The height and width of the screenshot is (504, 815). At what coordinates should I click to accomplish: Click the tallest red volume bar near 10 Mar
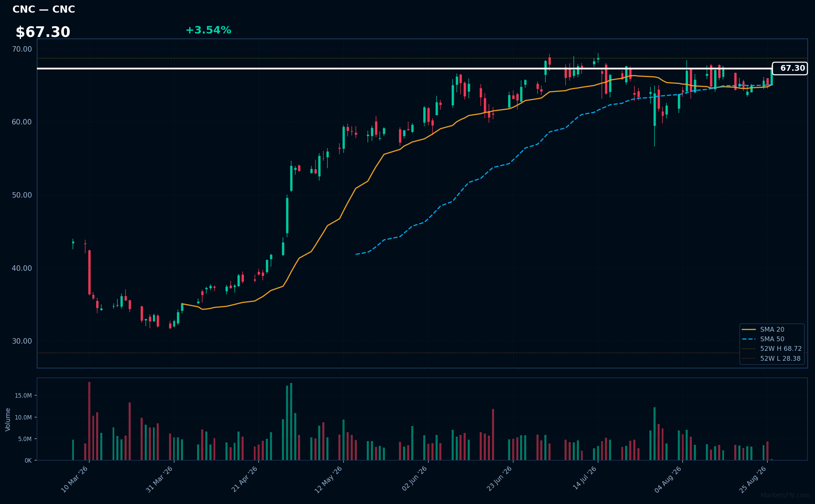pos(89,421)
